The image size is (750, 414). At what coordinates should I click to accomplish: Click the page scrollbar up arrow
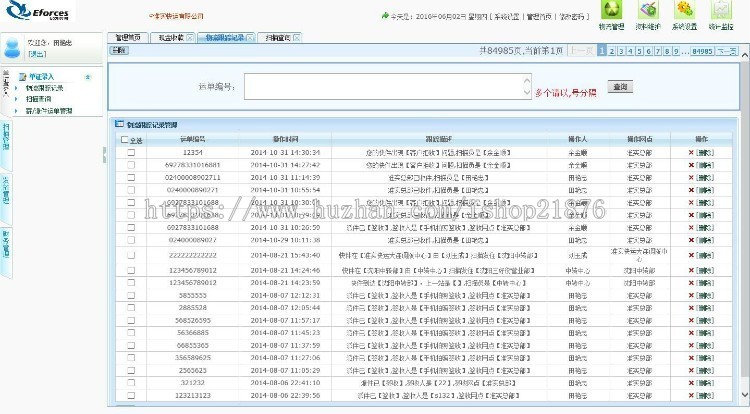(745, 55)
